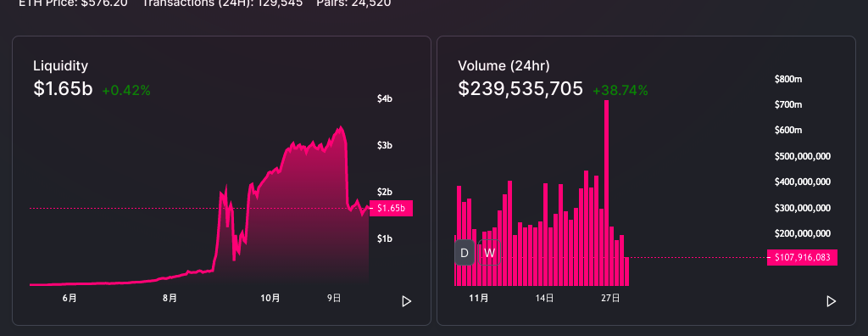868x336 pixels.
Task: Click the $200,000,000 axis label
Action: [803, 233]
